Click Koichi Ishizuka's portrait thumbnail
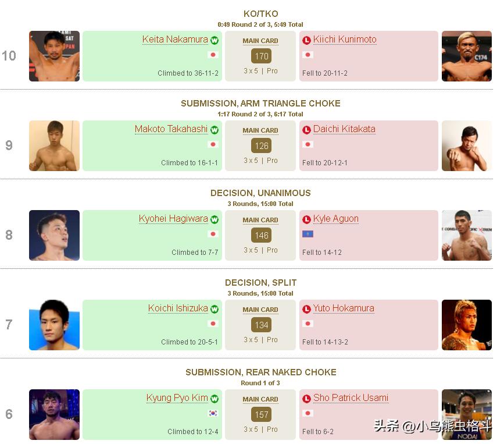Image resolution: width=504 pixels, height=444 pixels. [55, 325]
